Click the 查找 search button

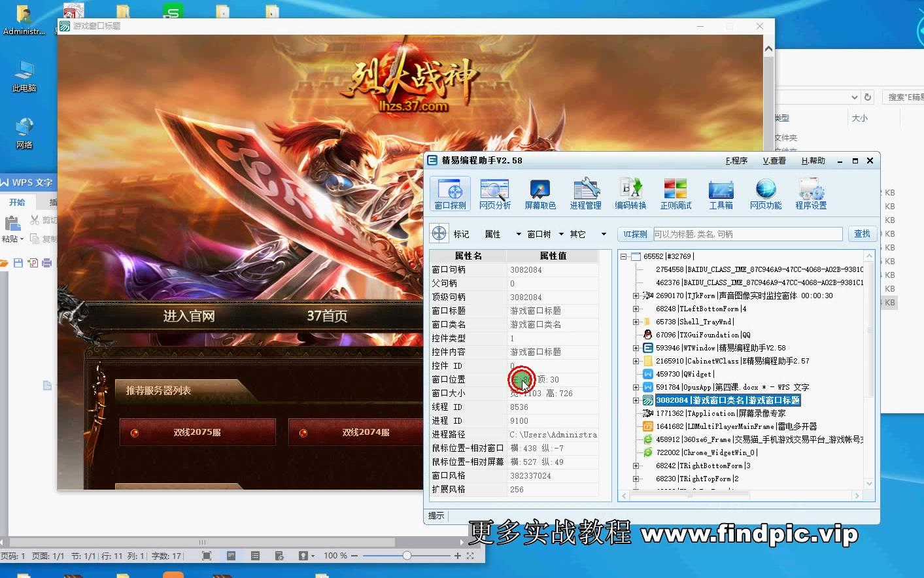(862, 233)
